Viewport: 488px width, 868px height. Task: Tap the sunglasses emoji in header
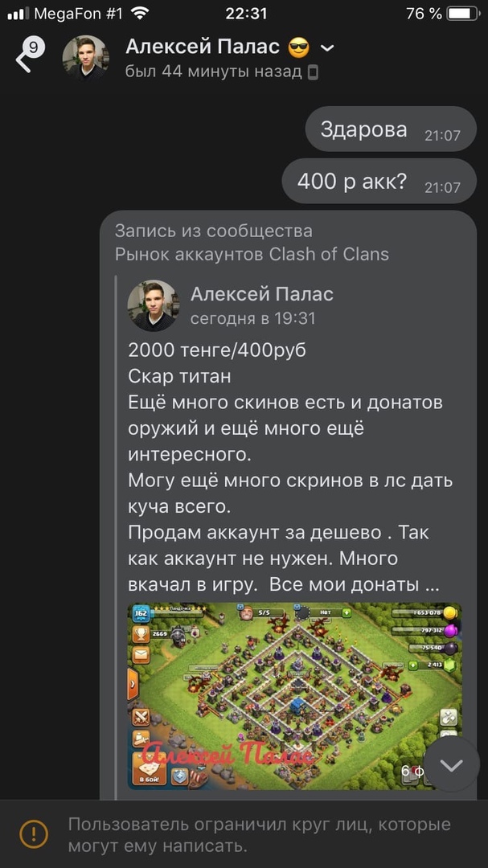(299, 48)
